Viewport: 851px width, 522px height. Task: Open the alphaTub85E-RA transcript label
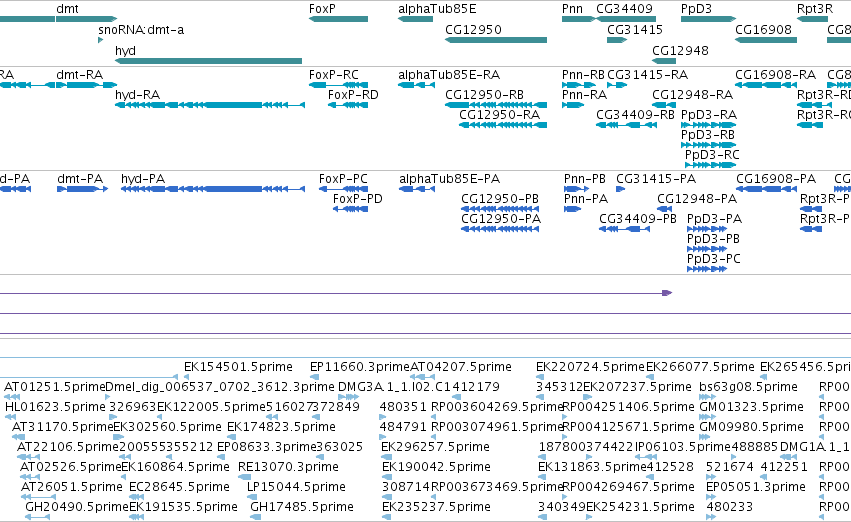pos(449,75)
